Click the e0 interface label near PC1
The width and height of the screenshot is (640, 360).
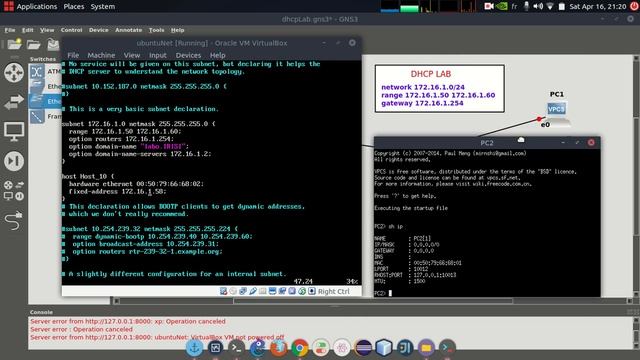[x=545, y=125]
